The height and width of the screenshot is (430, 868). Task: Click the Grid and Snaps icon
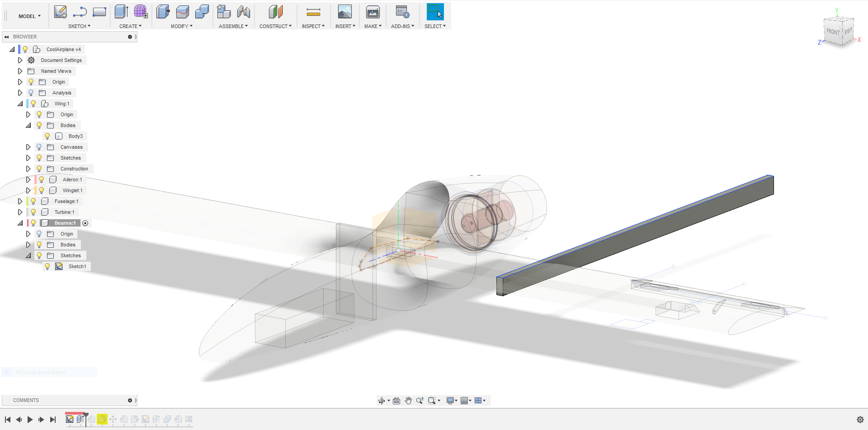coord(464,401)
